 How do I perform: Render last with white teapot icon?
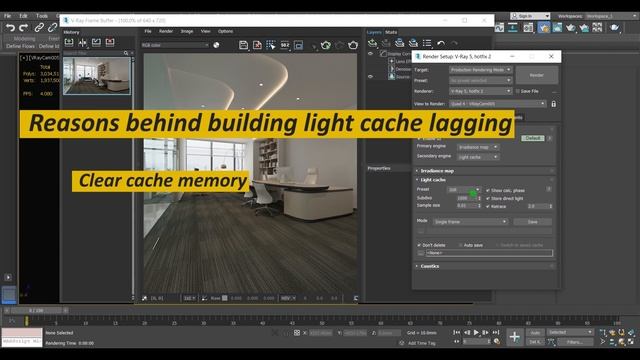point(353,45)
